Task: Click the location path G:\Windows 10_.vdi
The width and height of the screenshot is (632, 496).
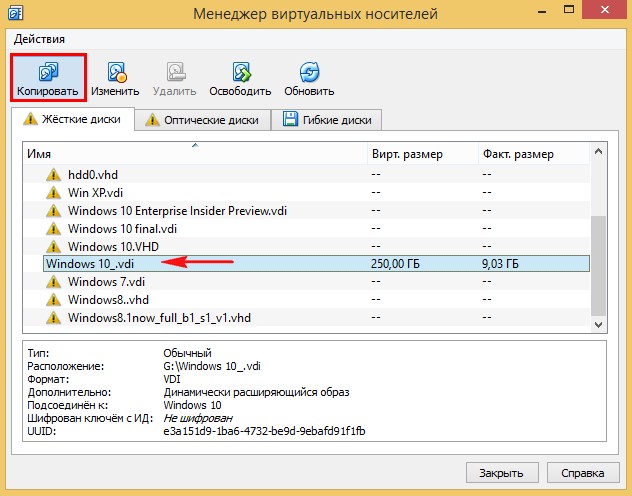Action: coord(212,366)
